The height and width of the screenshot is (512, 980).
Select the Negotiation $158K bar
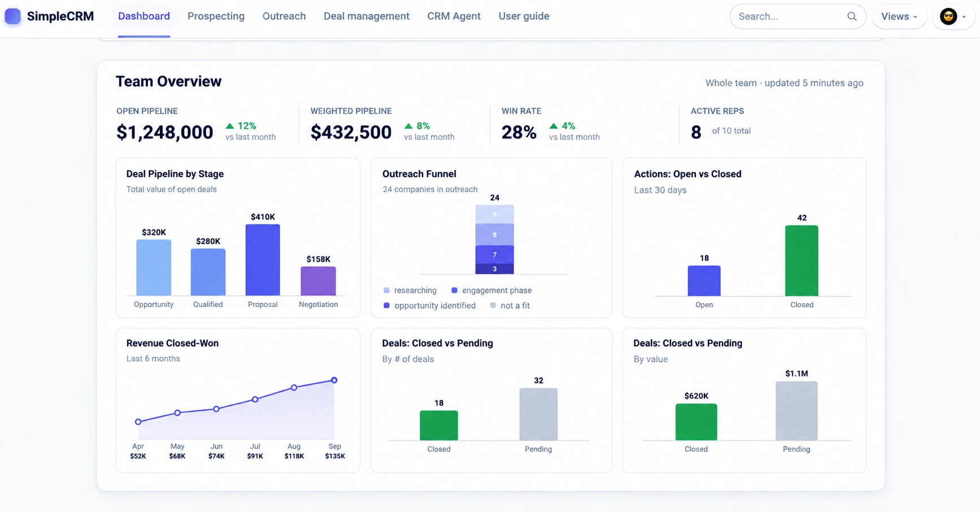[x=318, y=281]
